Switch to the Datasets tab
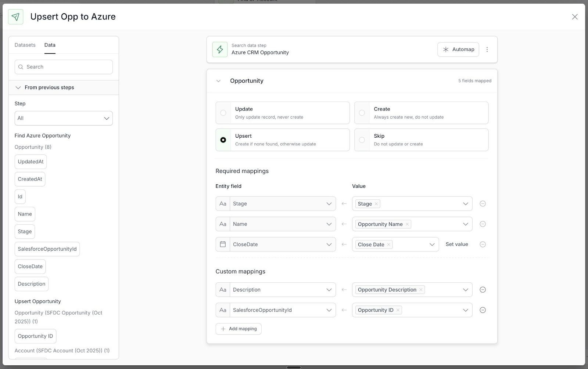The width and height of the screenshot is (588, 369). pyautogui.click(x=25, y=45)
